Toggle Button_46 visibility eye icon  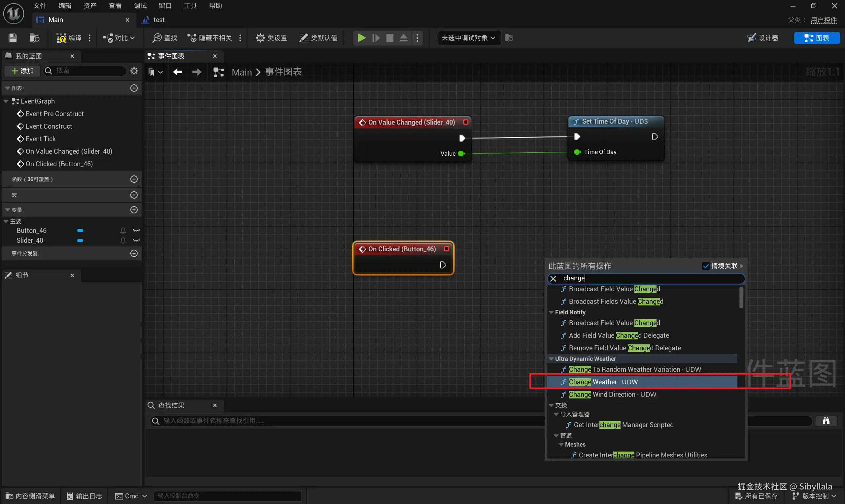pyautogui.click(x=136, y=231)
